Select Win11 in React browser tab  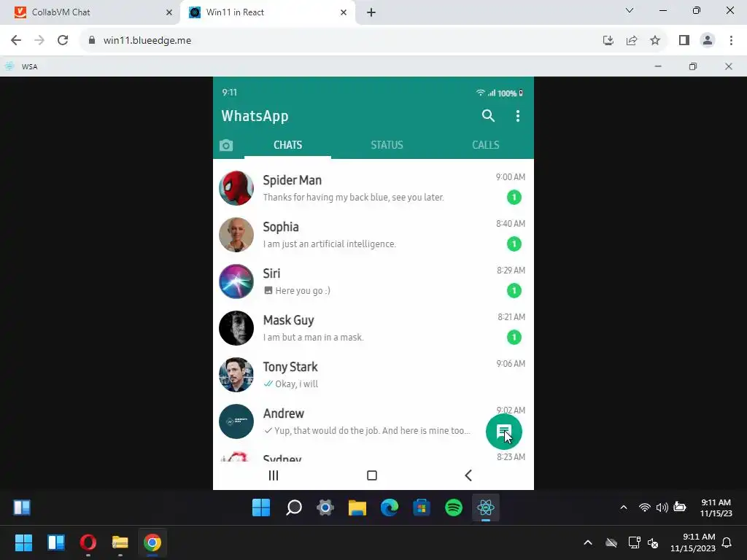coord(268,12)
